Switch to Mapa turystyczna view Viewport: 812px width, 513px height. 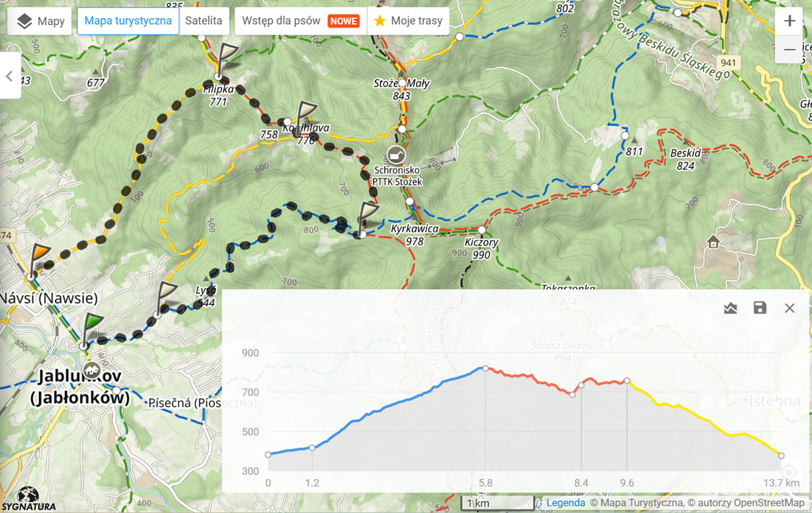(x=128, y=21)
